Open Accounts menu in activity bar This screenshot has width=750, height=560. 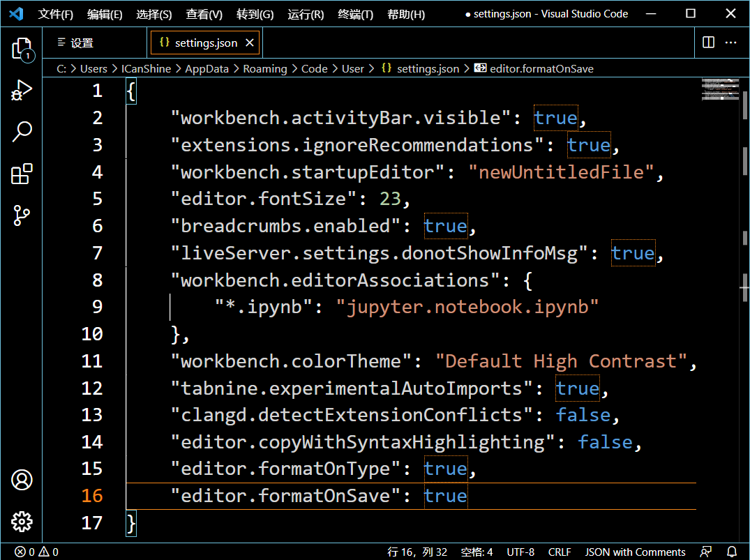[22, 480]
